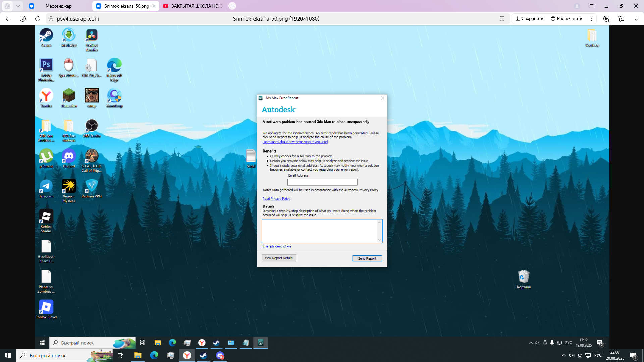
Task: Toggle the volume speaker icon in the system tray
Action: 572,355
